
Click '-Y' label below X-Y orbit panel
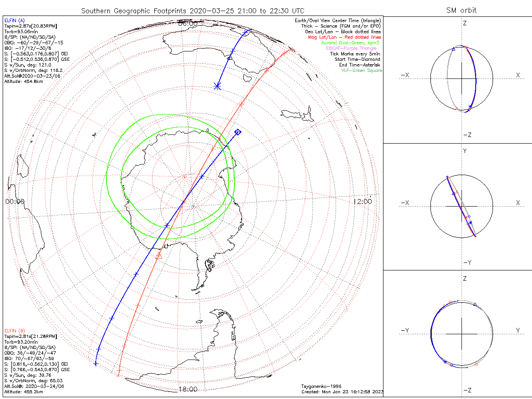[467, 262]
